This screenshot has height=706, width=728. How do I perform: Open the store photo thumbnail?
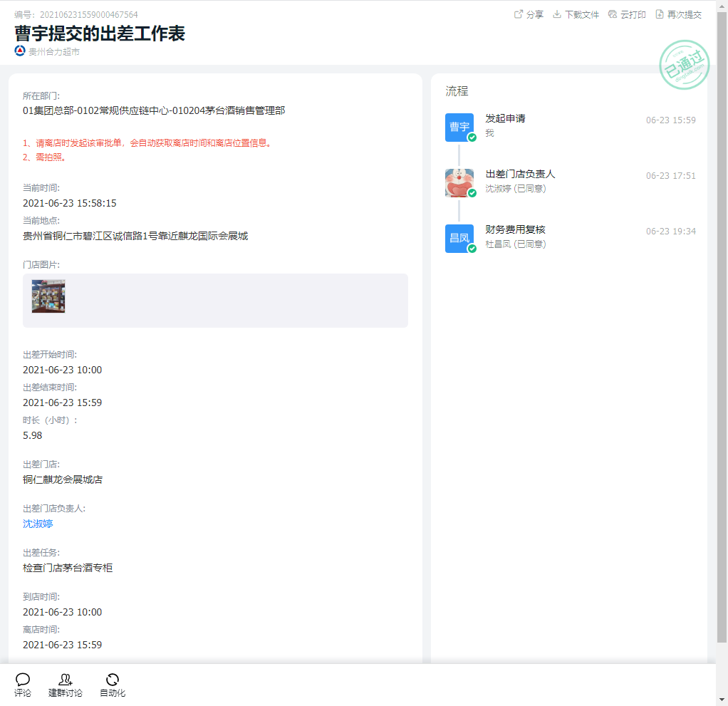coord(48,296)
